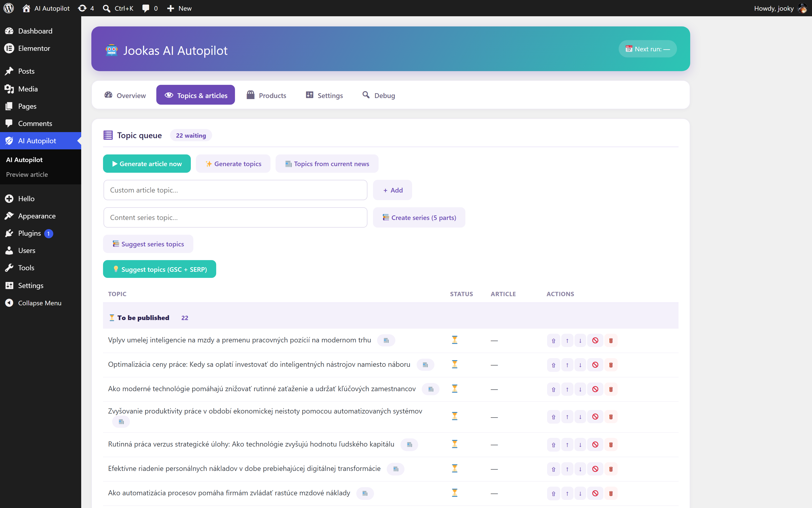The width and height of the screenshot is (812, 508).
Task: Open Plugins in the sidebar menu
Action: click(41, 233)
